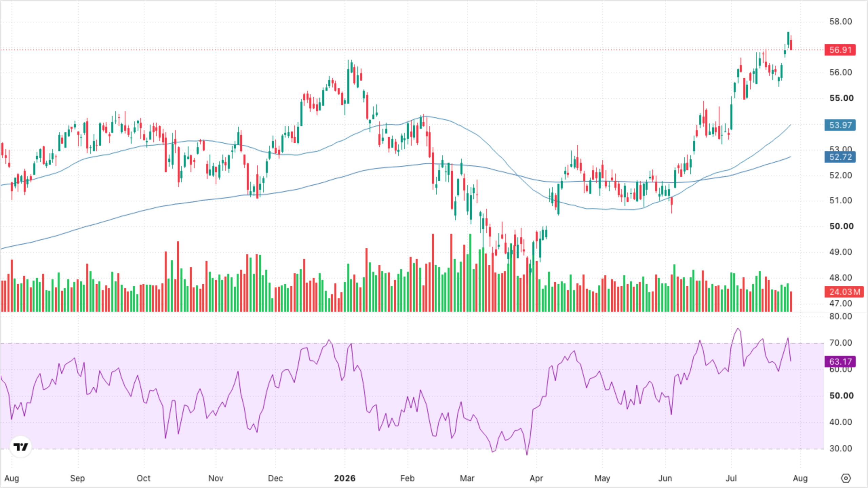Click the 47.00 price axis label

click(841, 304)
